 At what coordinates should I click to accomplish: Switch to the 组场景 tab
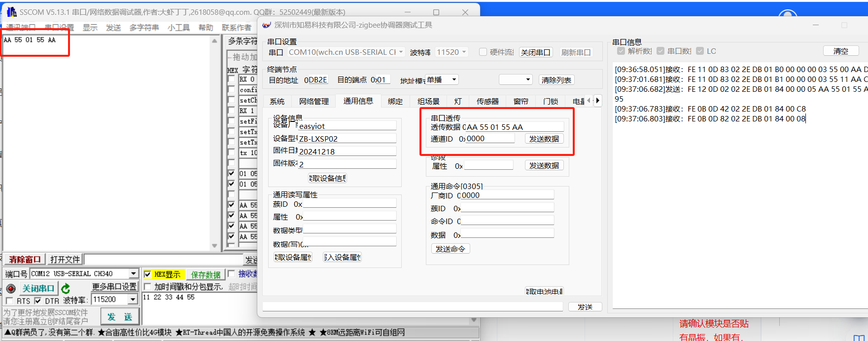[x=428, y=101]
